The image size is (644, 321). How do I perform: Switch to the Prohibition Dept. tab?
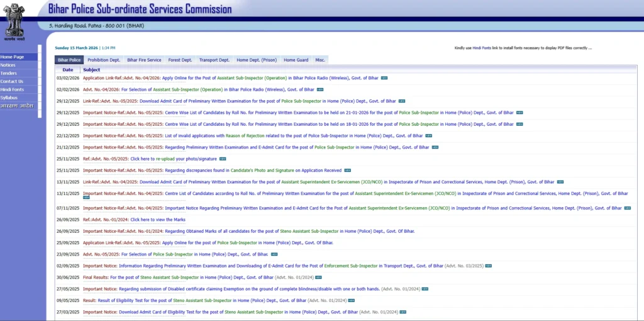pos(104,60)
